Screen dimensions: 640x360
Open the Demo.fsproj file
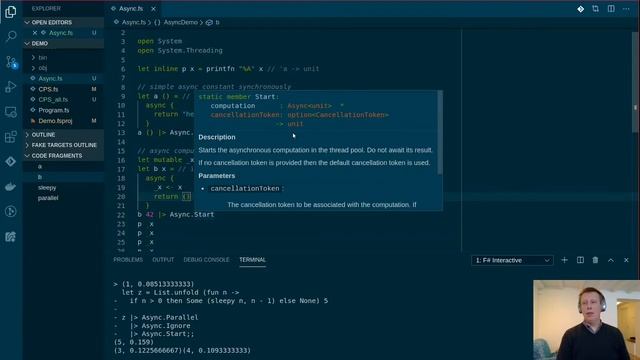(x=64, y=121)
